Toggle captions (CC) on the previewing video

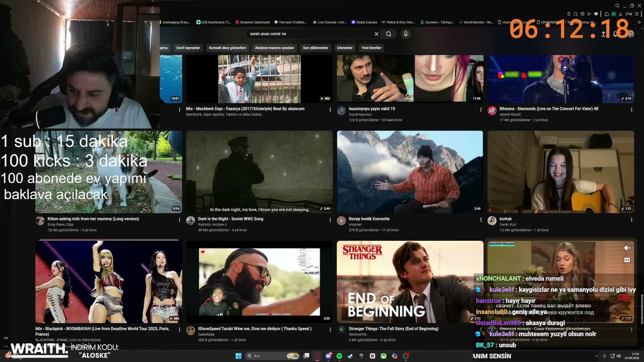pos(627,260)
